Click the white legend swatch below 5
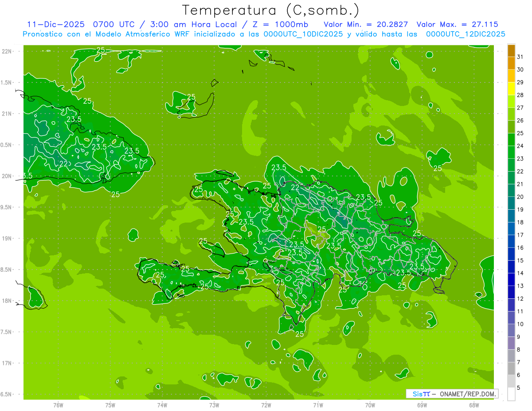This screenshot has height=411, width=532. pyautogui.click(x=511, y=394)
